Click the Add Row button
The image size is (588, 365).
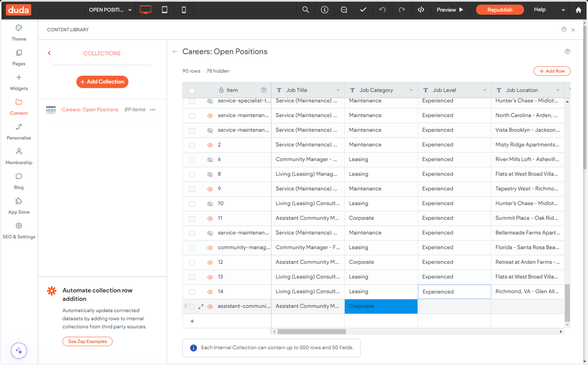tap(552, 71)
